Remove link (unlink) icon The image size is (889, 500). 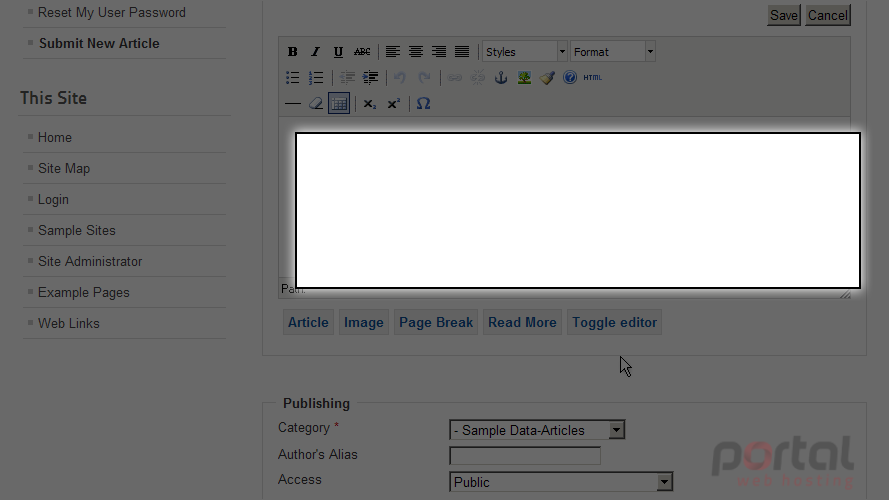click(x=478, y=78)
